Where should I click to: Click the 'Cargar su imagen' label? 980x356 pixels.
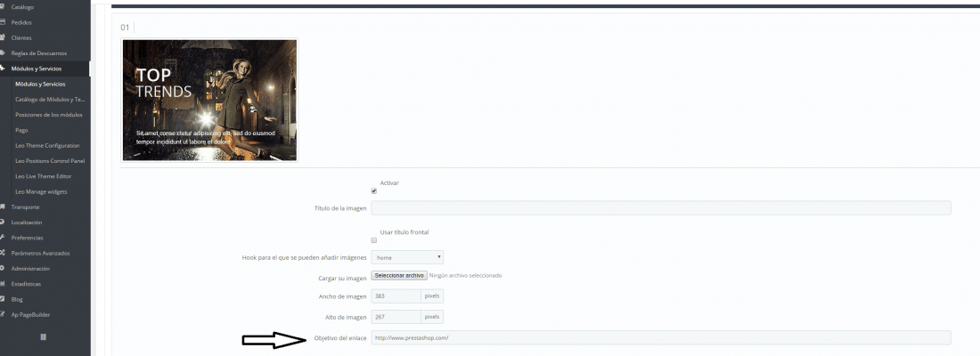click(x=342, y=278)
